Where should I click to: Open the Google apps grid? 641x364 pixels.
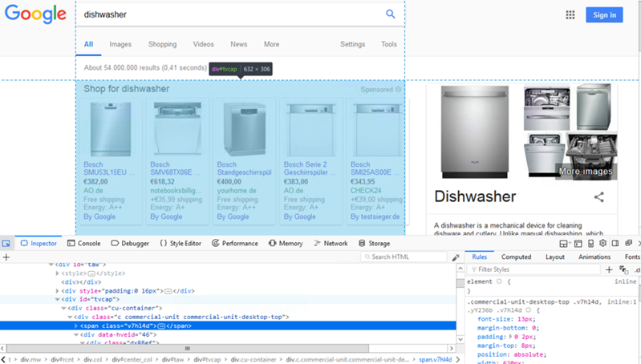[x=570, y=15]
